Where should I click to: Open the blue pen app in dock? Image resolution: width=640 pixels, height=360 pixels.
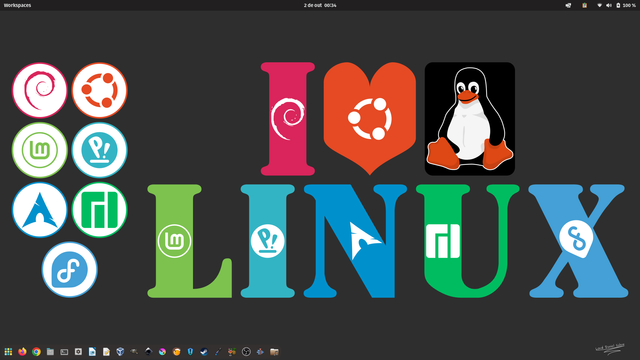(218, 351)
